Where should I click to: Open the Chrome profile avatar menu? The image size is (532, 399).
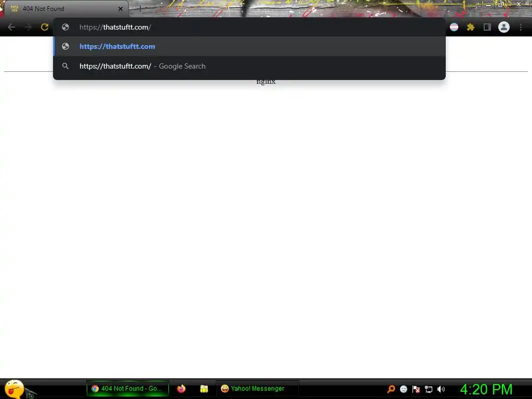tap(504, 27)
